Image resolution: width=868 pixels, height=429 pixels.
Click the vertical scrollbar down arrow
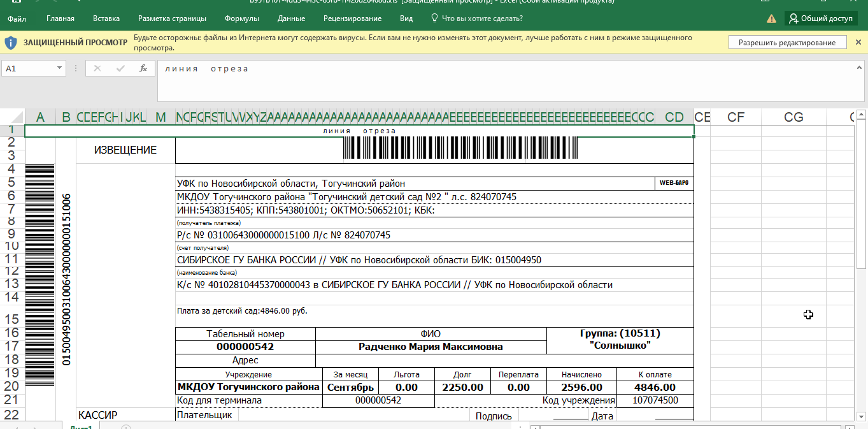coord(862,416)
